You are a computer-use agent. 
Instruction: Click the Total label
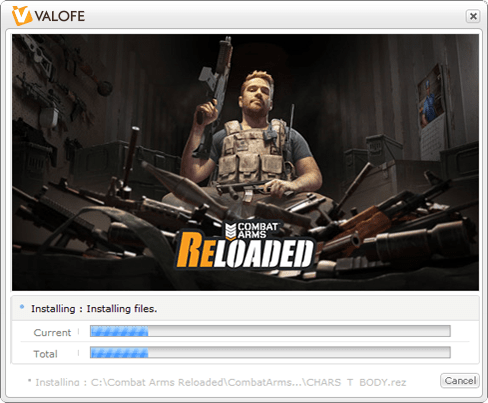click(45, 354)
